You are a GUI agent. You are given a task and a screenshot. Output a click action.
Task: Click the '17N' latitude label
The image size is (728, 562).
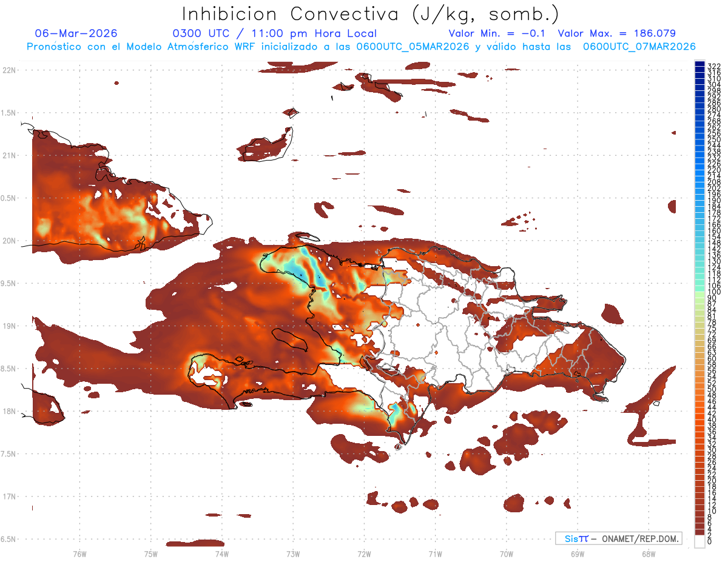9,497
